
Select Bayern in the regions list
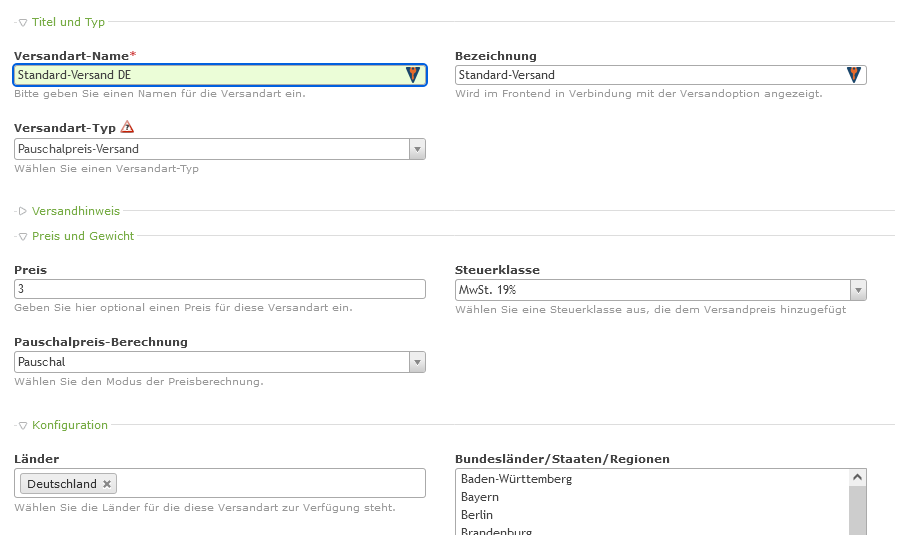click(480, 497)
